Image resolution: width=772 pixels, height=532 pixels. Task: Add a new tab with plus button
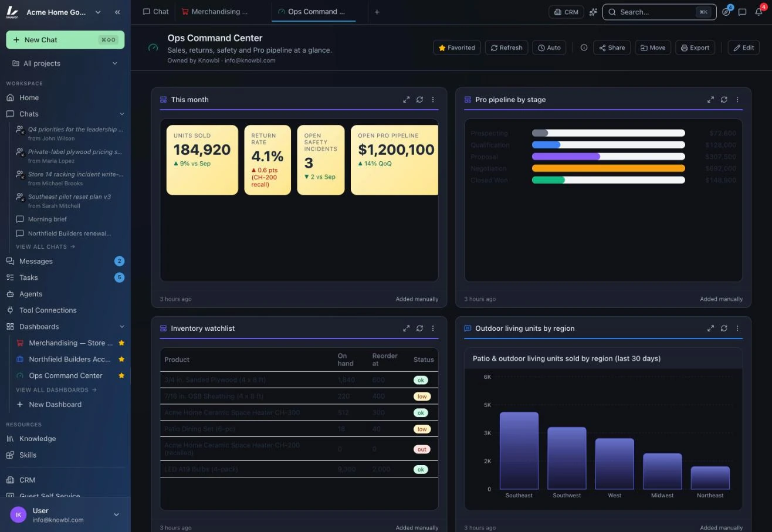[x=377, y=12]
